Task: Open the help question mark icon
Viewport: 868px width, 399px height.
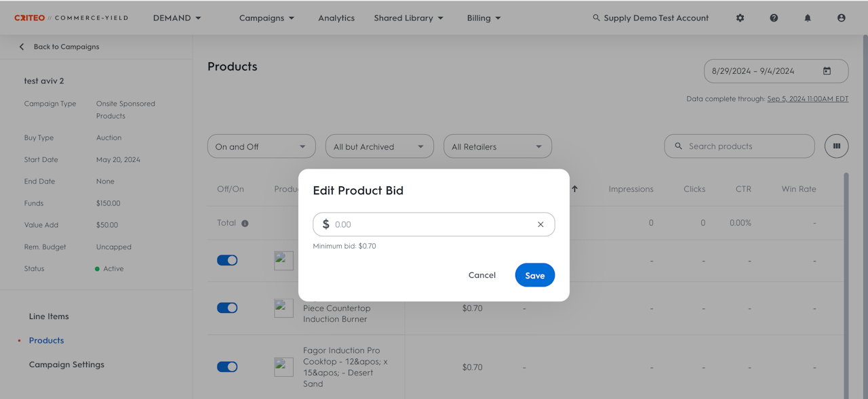Action: coord(774,18)
